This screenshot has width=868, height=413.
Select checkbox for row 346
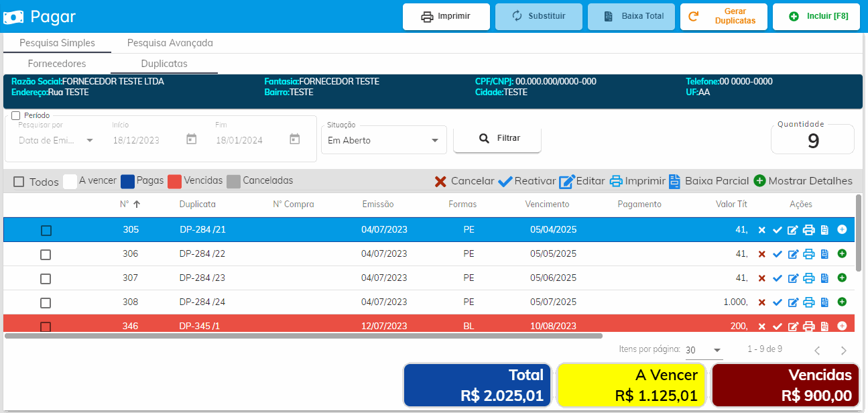[46, 327]
